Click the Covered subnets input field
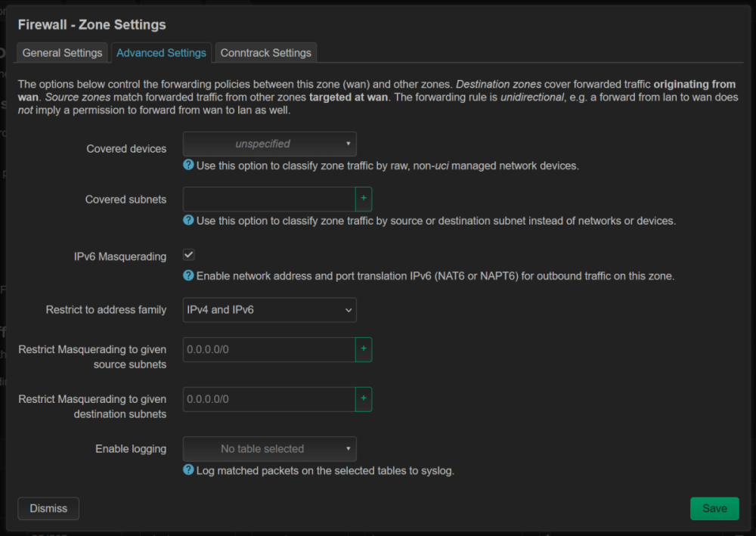Screen dimensions: 756x536 (x=269, y=198)
